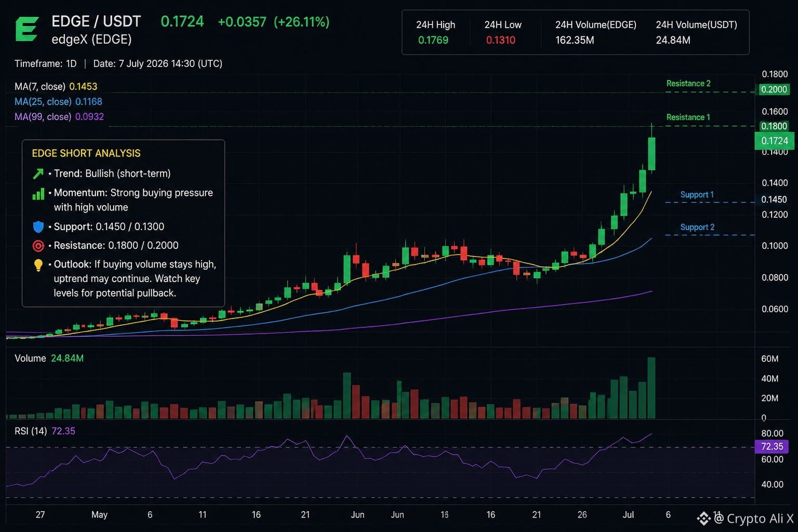Click the 0.2000 green price tag
This screenshot has width=798, height=532.
coord(774,89)
